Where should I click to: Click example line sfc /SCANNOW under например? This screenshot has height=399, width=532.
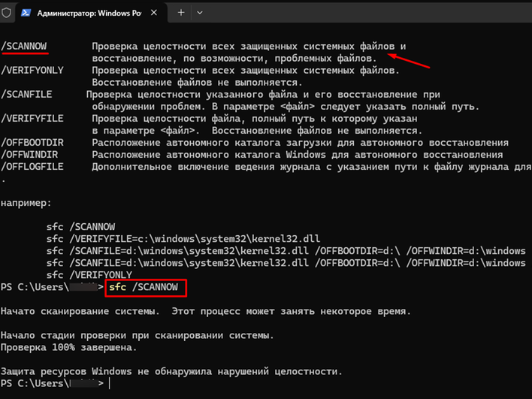point(80,227)
